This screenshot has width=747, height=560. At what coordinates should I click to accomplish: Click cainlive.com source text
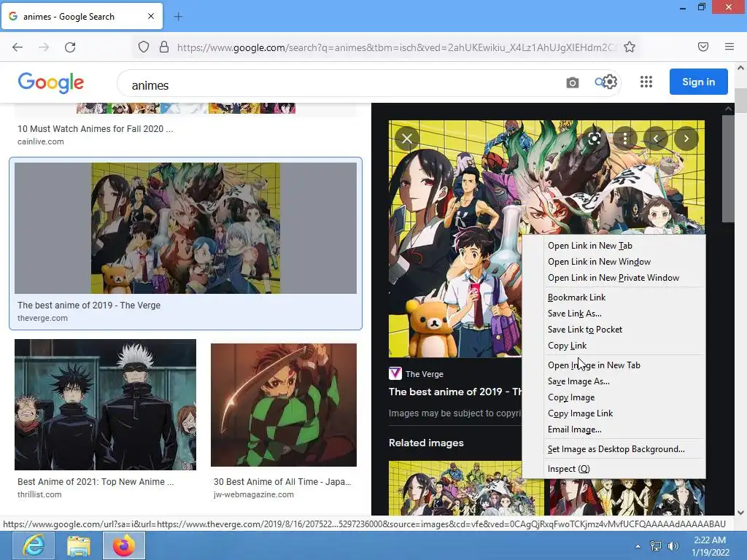pyautogui.click(x=41, y=142)
